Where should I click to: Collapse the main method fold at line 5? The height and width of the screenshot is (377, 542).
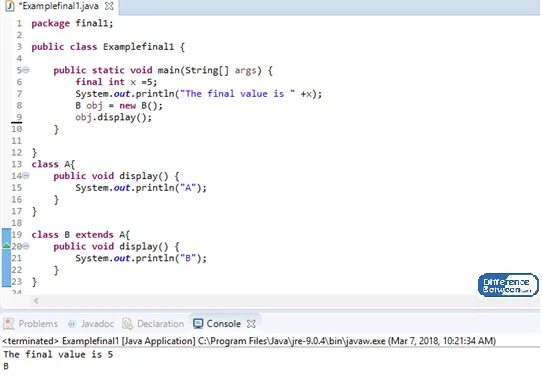26,70
